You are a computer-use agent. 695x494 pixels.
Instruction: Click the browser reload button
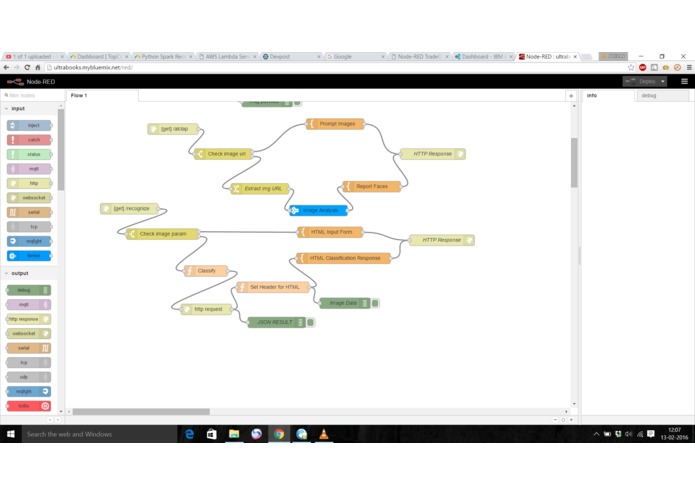point(27,67)
